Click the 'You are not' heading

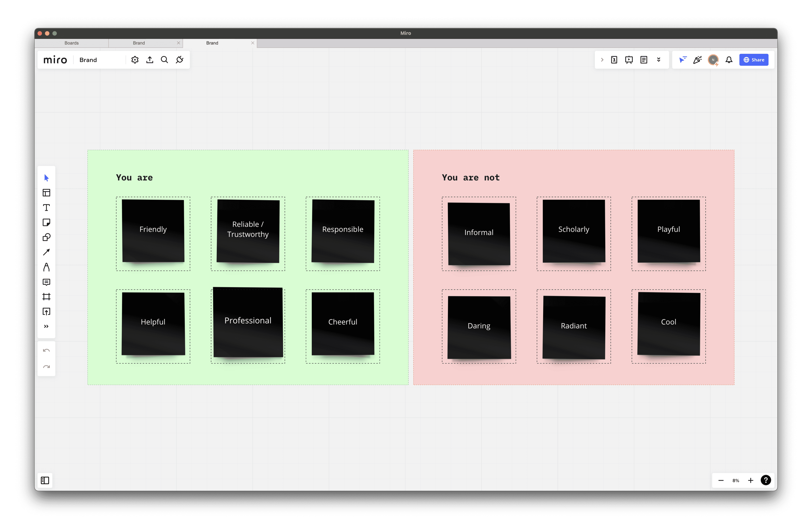(x=471, y=178)
